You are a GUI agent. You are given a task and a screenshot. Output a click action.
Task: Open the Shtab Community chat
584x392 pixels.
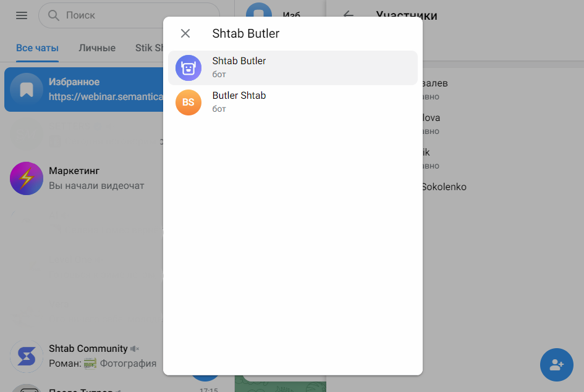pyautogui.click(x=84, y=356)
